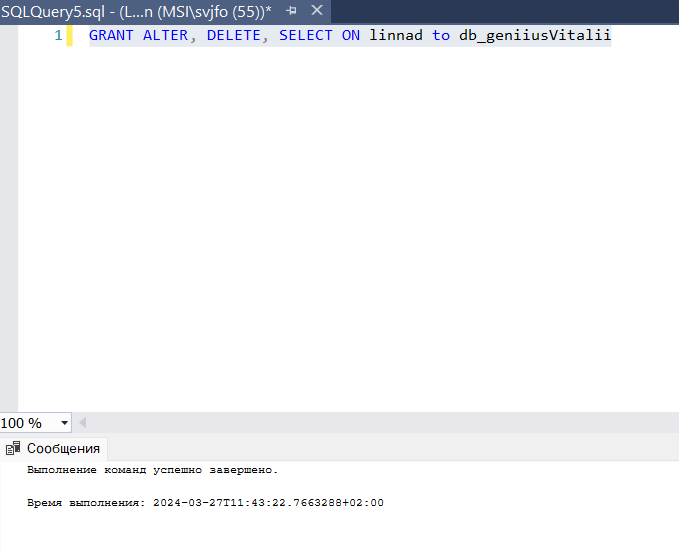The image size is (679, 553).
Task: Click the Сообщения tab icon
Action: [x=13, y=448]
